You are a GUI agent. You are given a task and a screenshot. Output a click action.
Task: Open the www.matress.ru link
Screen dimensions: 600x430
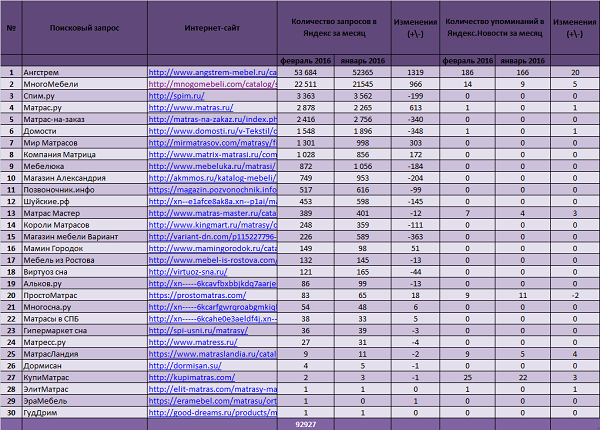pos(193,342)
